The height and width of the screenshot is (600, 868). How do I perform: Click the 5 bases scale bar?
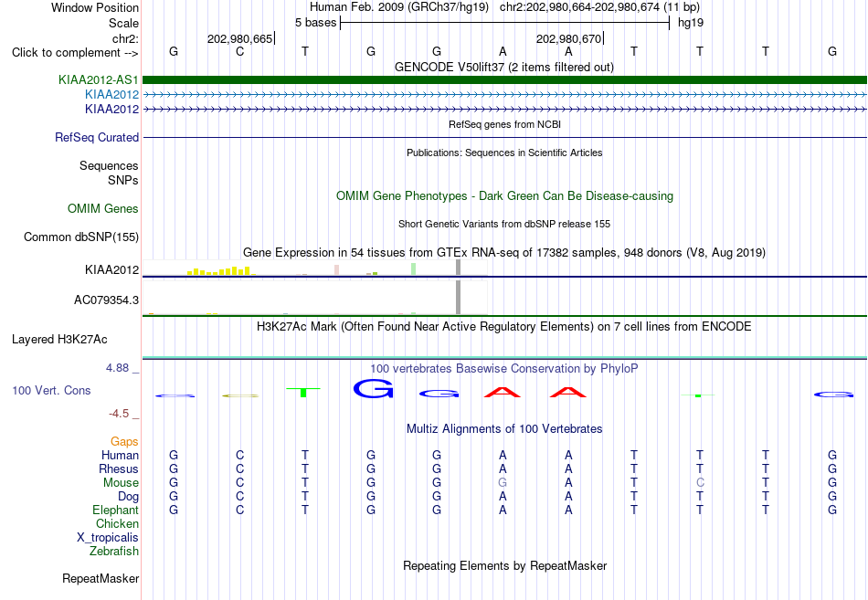pyautogui.click(x=504, y=23)
